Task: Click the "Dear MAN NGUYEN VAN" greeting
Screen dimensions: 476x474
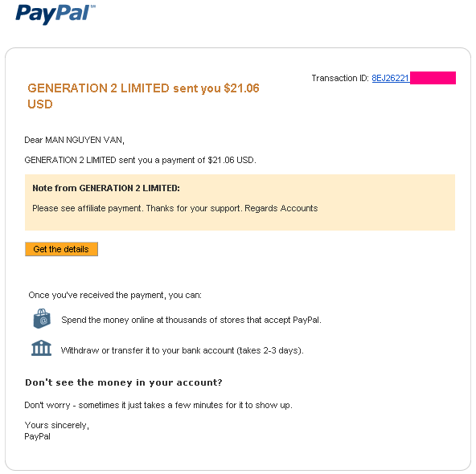Action: [74, 140]
